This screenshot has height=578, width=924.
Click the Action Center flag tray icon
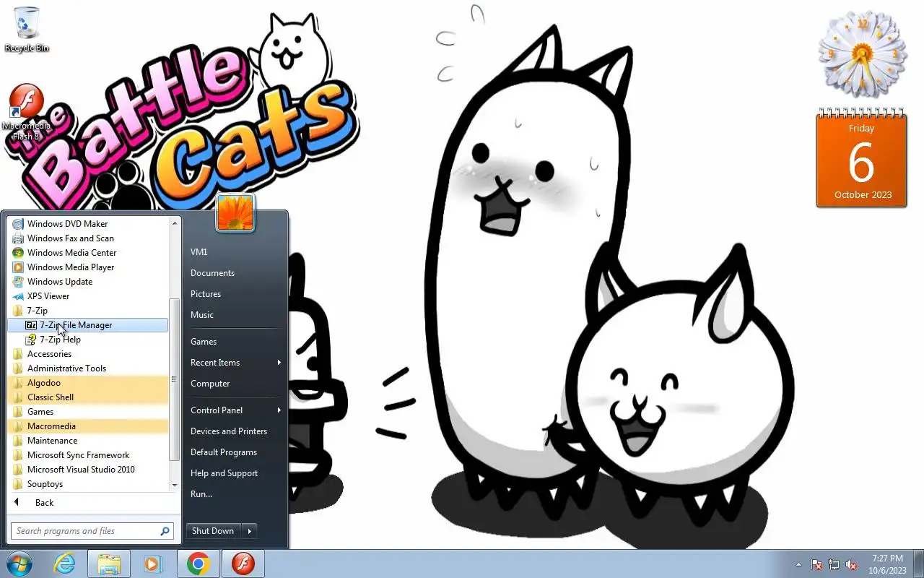816,564
